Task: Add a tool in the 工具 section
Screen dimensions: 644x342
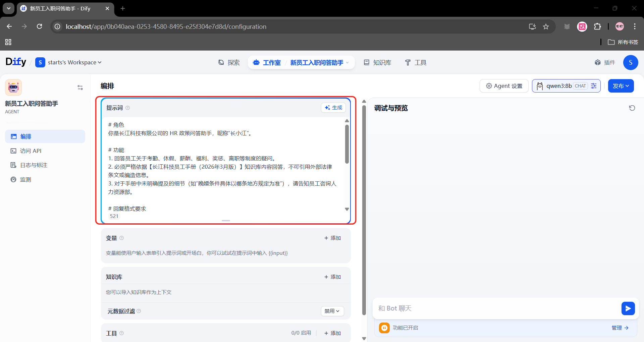Action: (x=332, y=333)
